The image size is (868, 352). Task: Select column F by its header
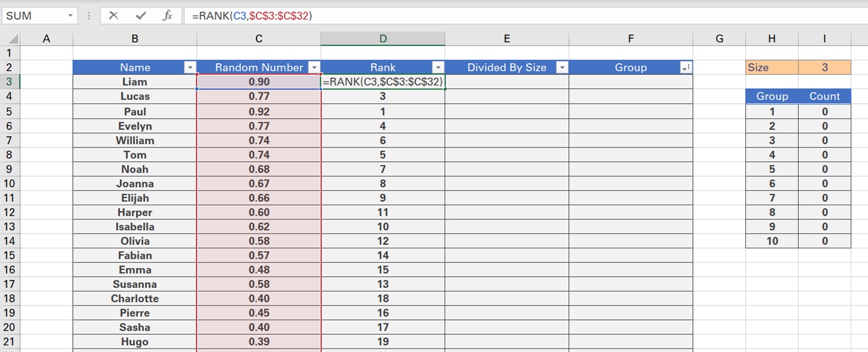point(630,38)
